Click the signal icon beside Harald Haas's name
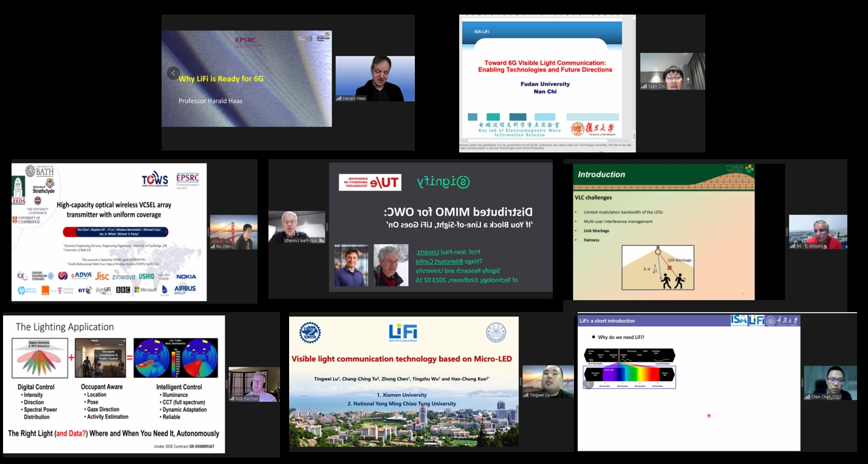The height and width of the screenshot is (464, 868). click(x=339, y=98)
